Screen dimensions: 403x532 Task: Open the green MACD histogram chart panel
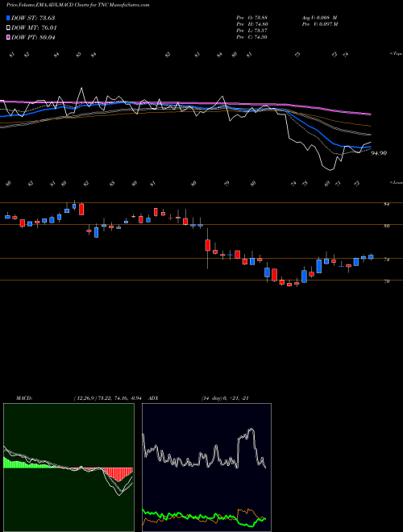point(69,468)
